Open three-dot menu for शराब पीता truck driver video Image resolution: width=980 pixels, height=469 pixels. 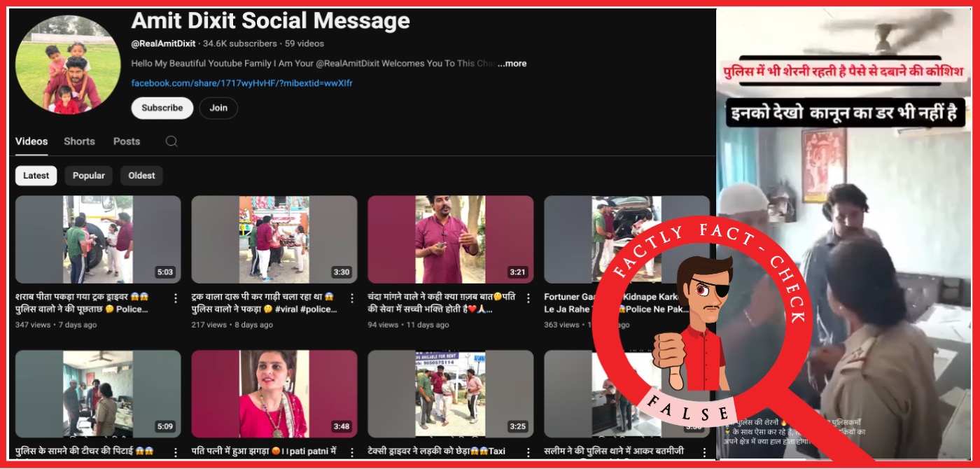point(176,298)
